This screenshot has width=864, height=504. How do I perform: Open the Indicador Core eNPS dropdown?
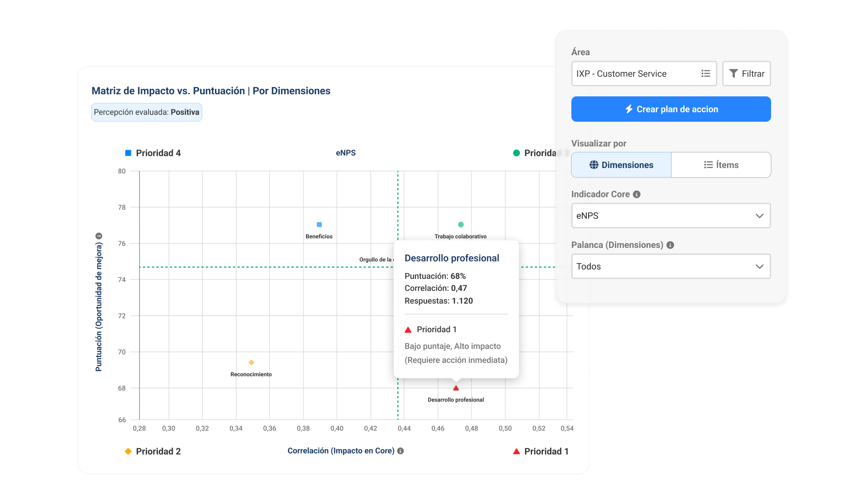[671, 216]
